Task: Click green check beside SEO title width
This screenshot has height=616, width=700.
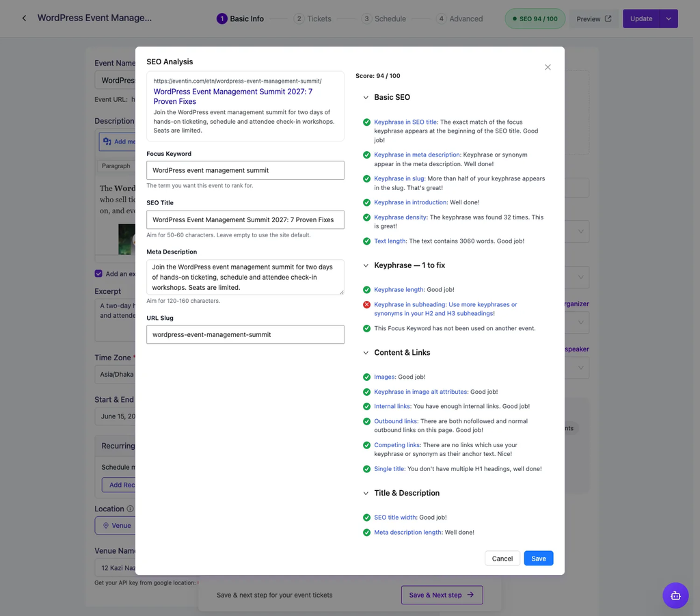Action: (366, 518)
